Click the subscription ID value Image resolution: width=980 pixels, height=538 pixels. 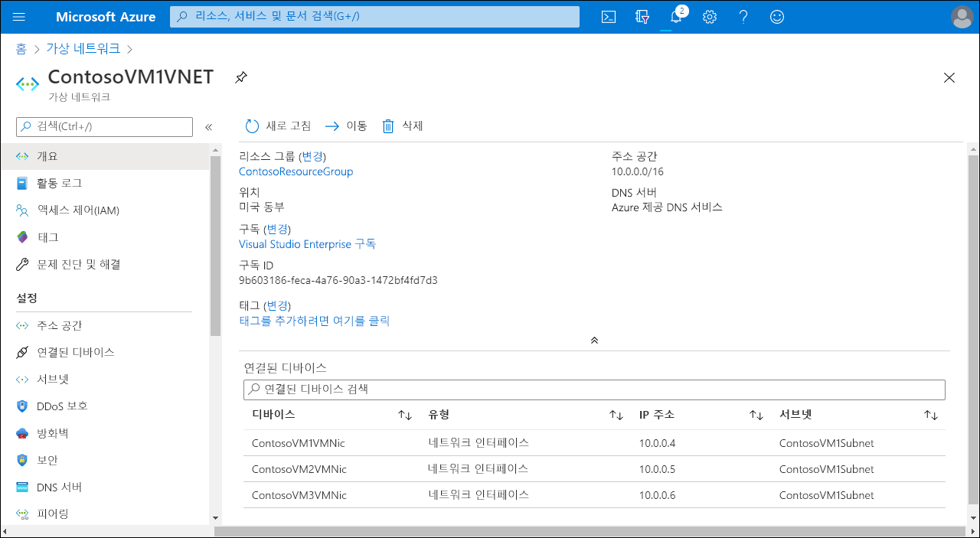[x=338, y=280]
